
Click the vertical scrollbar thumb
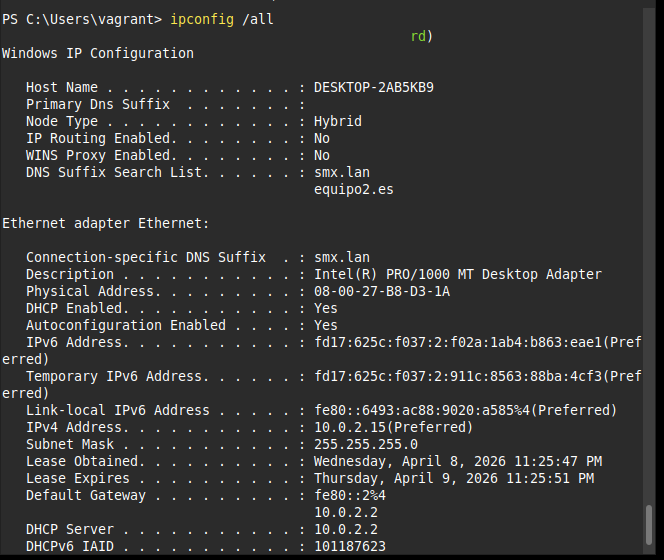(x=651, y=526)
